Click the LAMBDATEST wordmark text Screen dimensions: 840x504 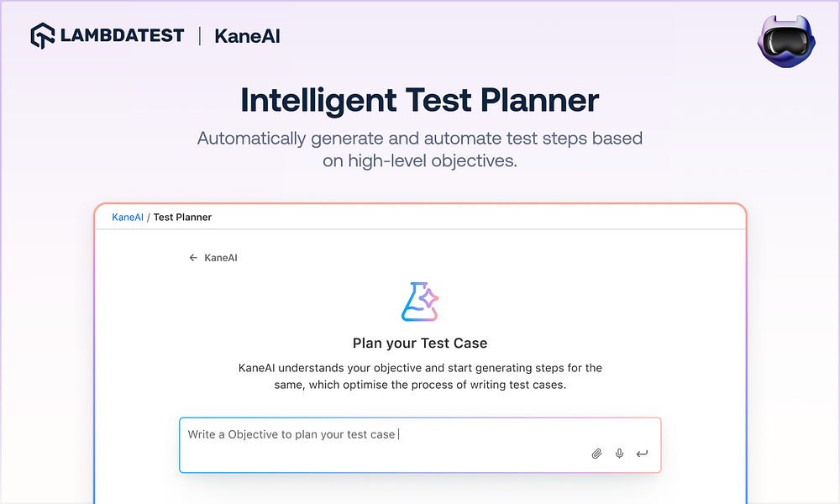122,36
